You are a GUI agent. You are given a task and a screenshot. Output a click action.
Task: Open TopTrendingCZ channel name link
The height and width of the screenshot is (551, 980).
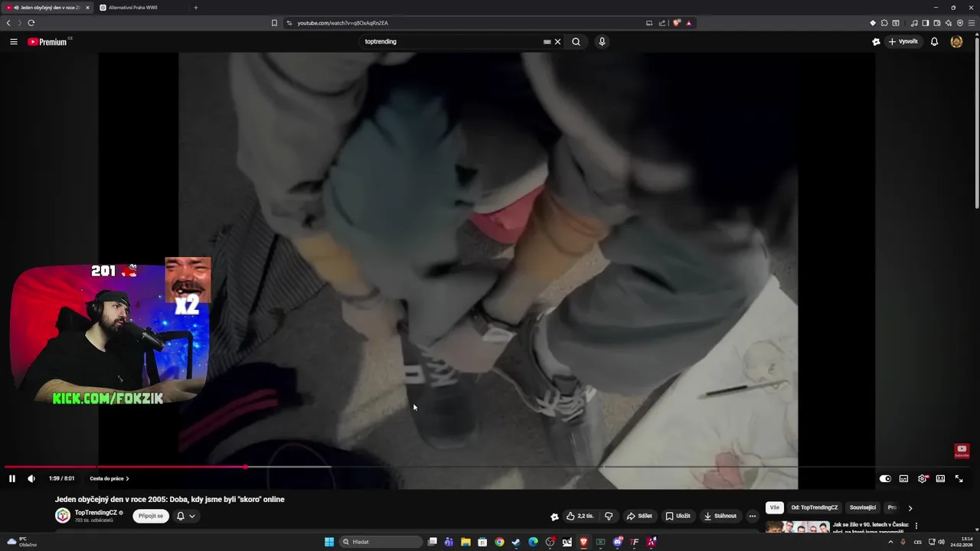[96, 513]
